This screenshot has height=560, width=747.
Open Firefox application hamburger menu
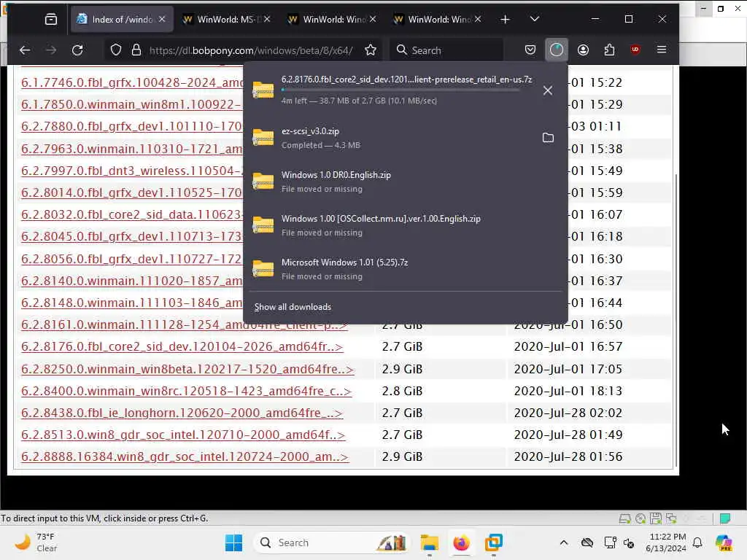pyautogui.click(x=661, y=50)
